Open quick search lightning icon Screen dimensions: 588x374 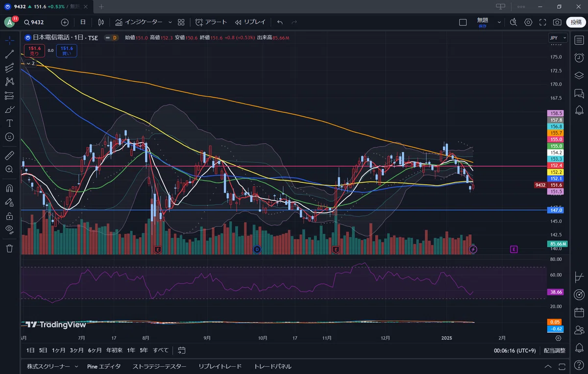pos(513,22)
